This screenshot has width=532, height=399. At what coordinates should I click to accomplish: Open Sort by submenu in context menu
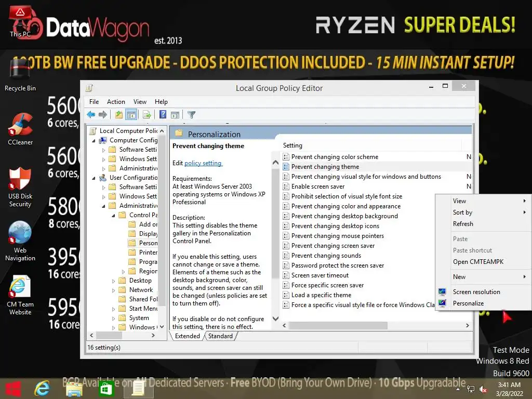(483, 212)
